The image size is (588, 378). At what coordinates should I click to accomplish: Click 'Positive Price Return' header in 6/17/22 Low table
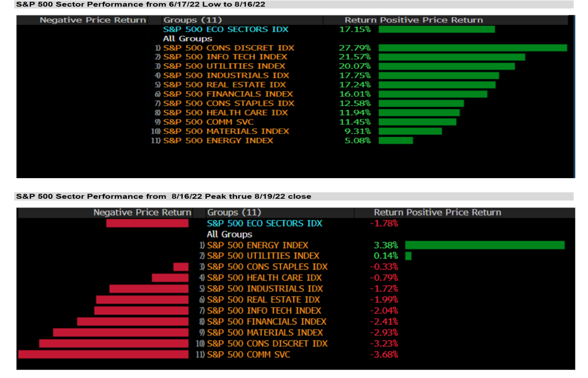click(x=431, y=20)
